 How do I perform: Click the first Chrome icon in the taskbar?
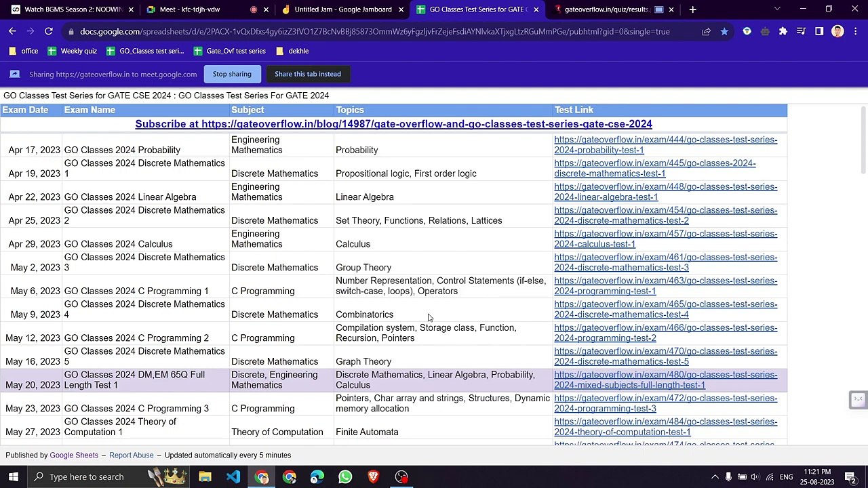point(262,477)
